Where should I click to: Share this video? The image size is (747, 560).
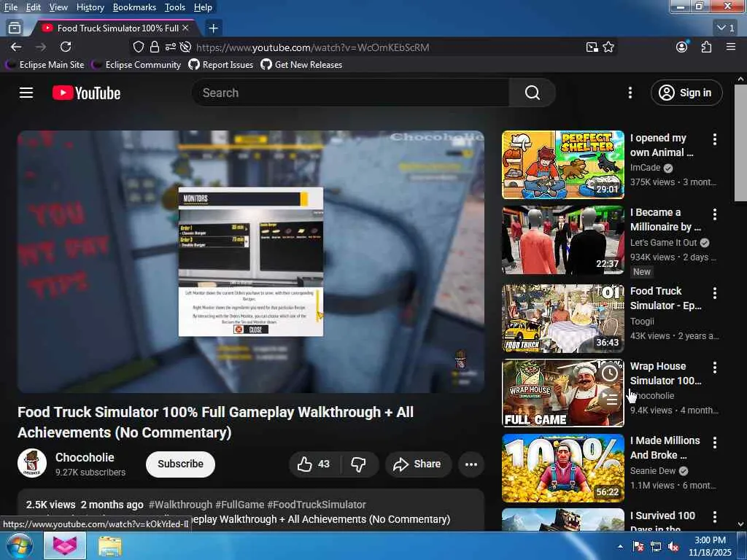[417, 464]
